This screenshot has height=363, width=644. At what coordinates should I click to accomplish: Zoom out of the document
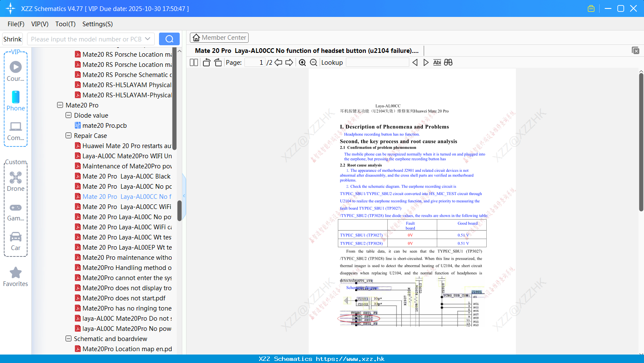point(314,63)
